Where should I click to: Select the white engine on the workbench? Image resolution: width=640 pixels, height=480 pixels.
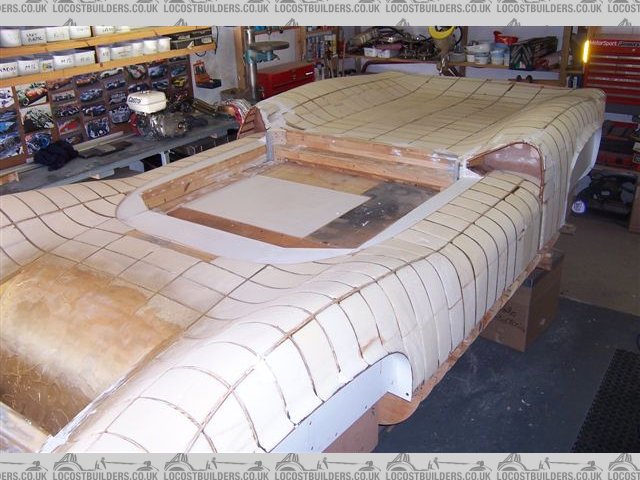147,103
